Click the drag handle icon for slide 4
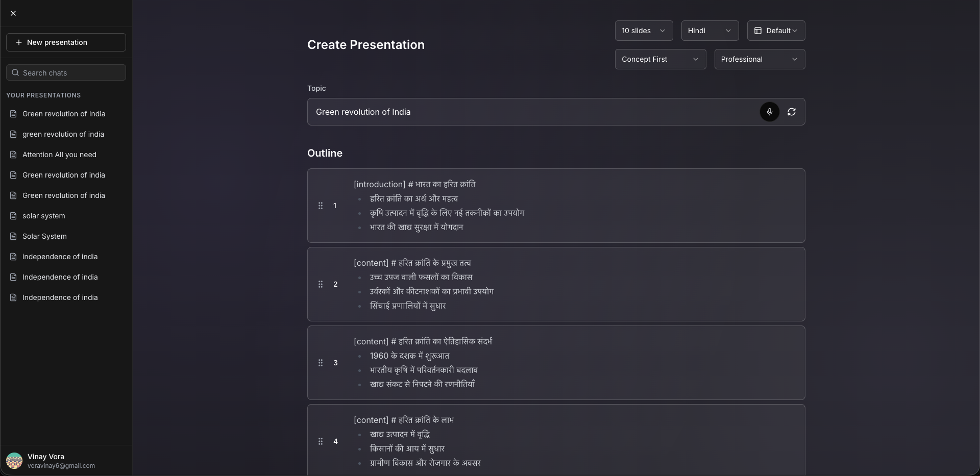Image resolution: width=980 pixels, height=476 pixels. click(x=321, y=441)
